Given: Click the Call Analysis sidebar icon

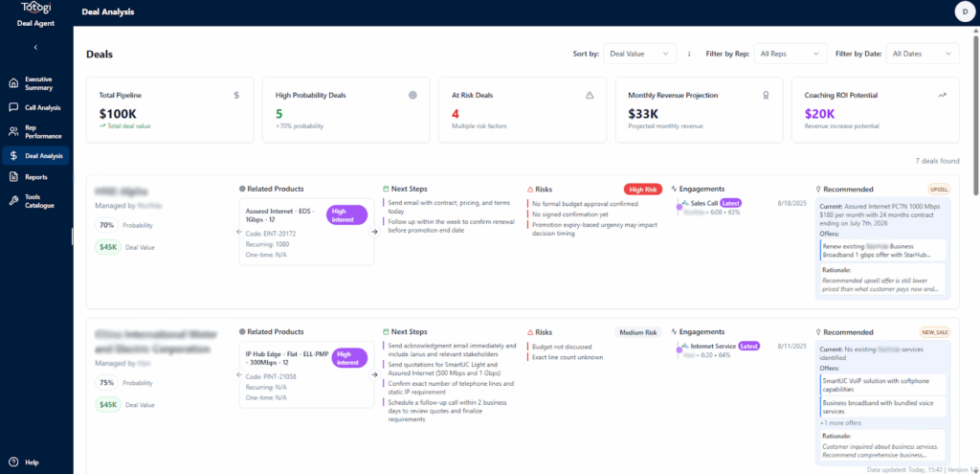Looking at the screenshot, I should point(14,107).
